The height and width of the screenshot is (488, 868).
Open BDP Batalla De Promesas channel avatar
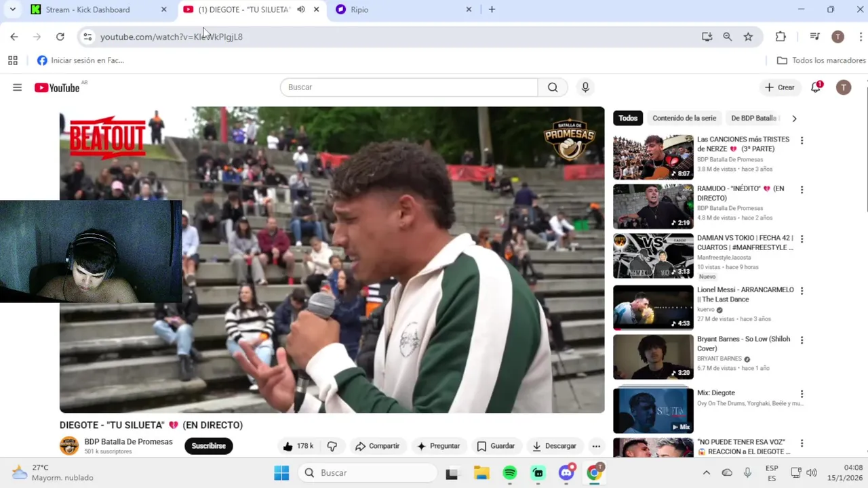pyautogui.click(x=69, y=446)
